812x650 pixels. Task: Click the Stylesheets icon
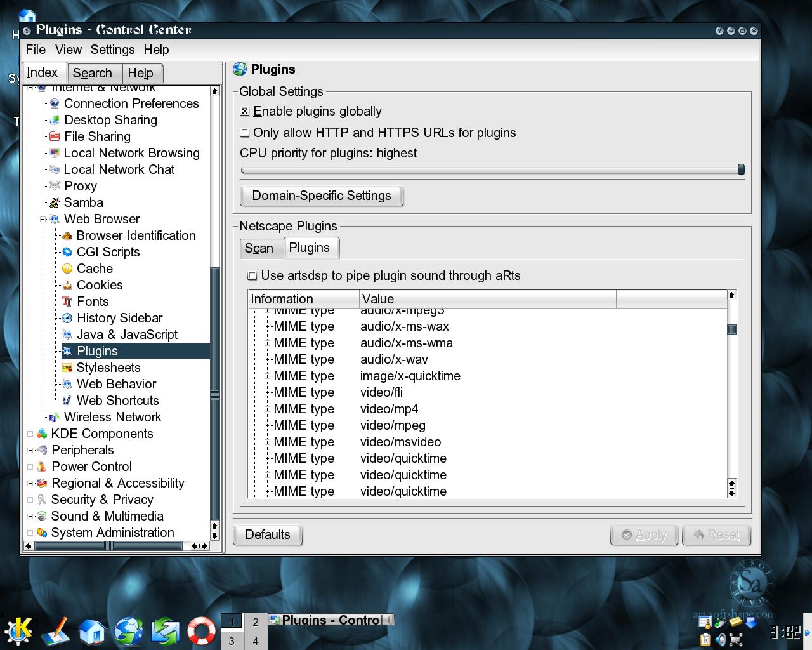click(x=67, y=368)
